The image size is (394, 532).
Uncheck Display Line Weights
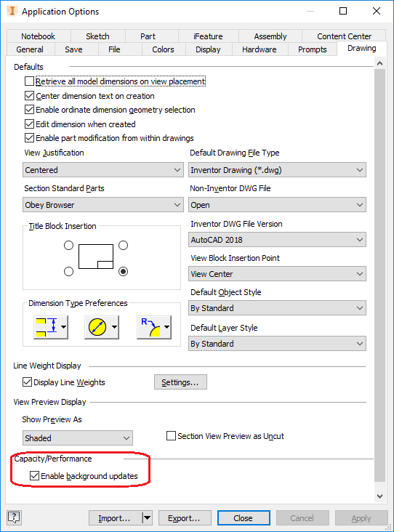pos(27,382)
